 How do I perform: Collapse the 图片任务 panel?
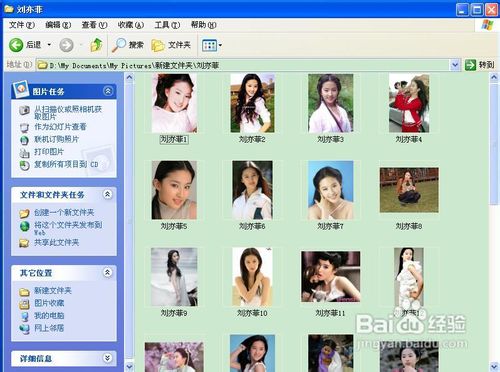pyautogui.click(x=108, y=91)
